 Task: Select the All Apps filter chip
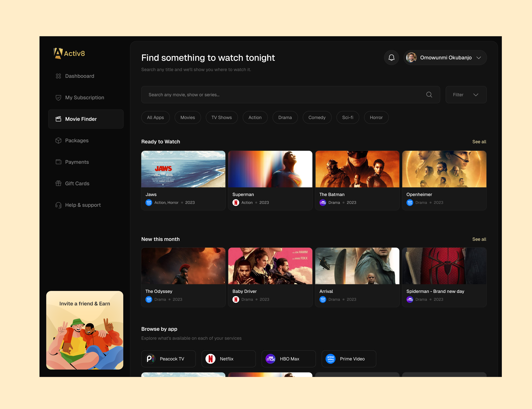pyautogui.click(x=155, y=118)
